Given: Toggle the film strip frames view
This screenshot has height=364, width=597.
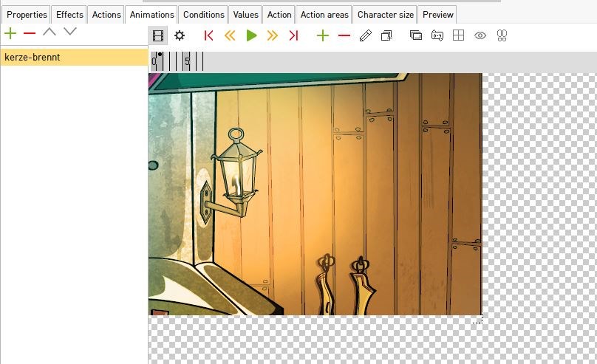Looking at the screenshot, I should click(158, 35).
